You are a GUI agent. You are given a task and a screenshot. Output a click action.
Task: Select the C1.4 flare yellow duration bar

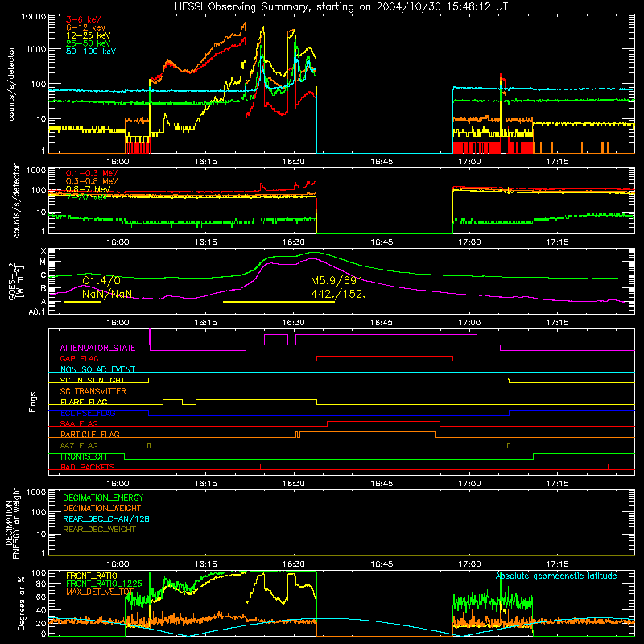click(83, 302)
